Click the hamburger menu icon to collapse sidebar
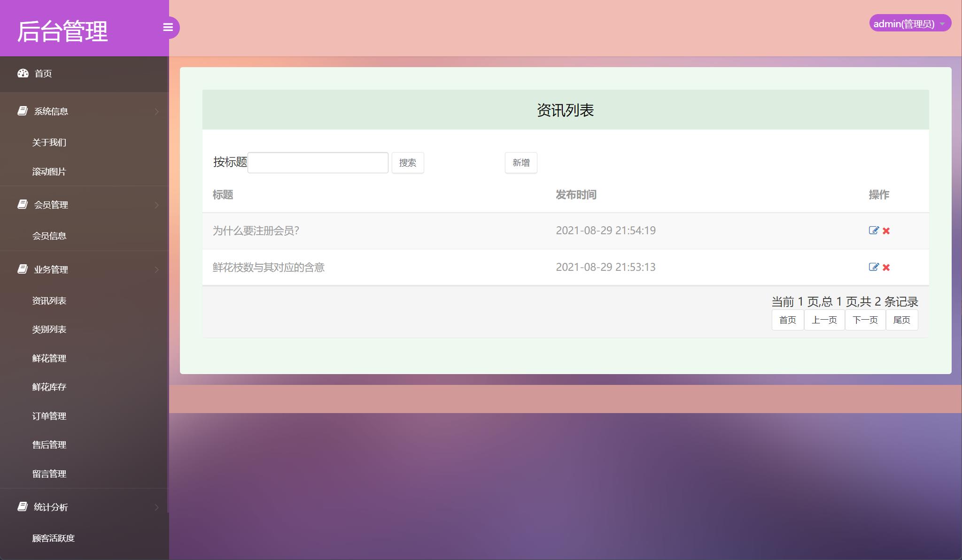 click(x=168, y=28)
